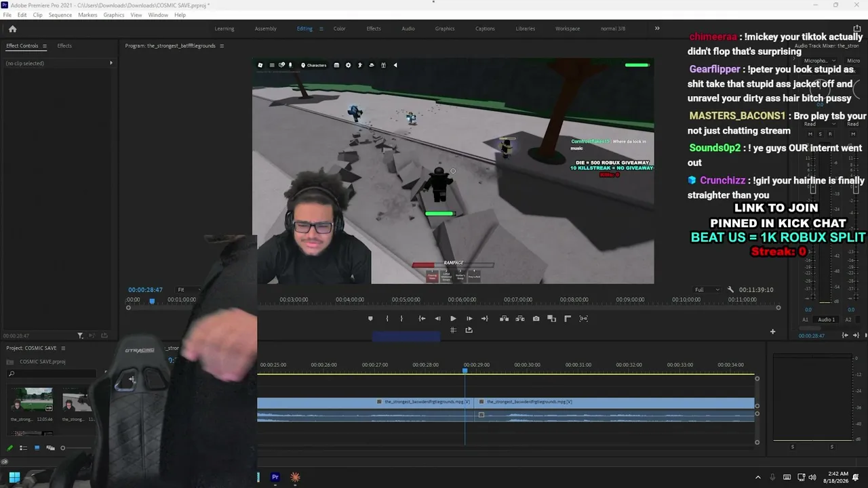The height and width of the screenshot is (488, 868).
Task: Toggle writable project pencil icon
Action: (x=9, y=448)
